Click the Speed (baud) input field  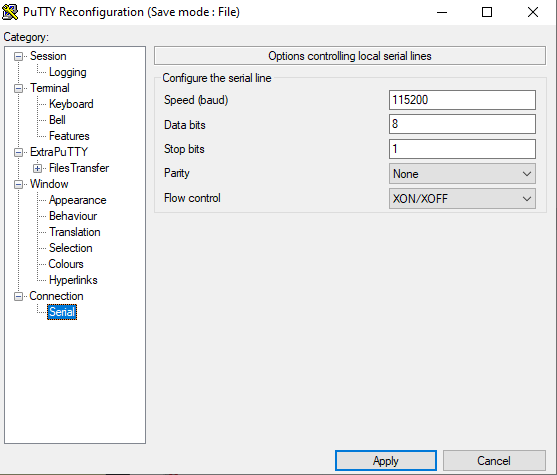462,100
